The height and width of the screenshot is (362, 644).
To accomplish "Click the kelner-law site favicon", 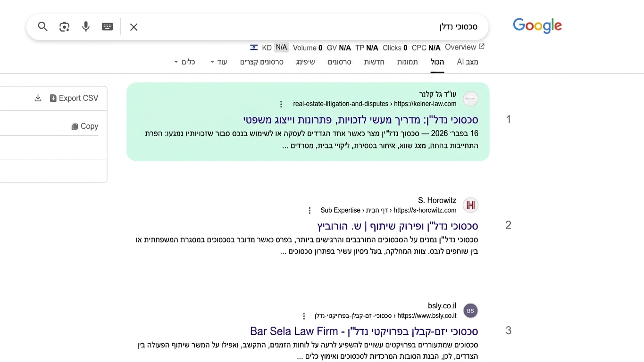I will point(470,99).
